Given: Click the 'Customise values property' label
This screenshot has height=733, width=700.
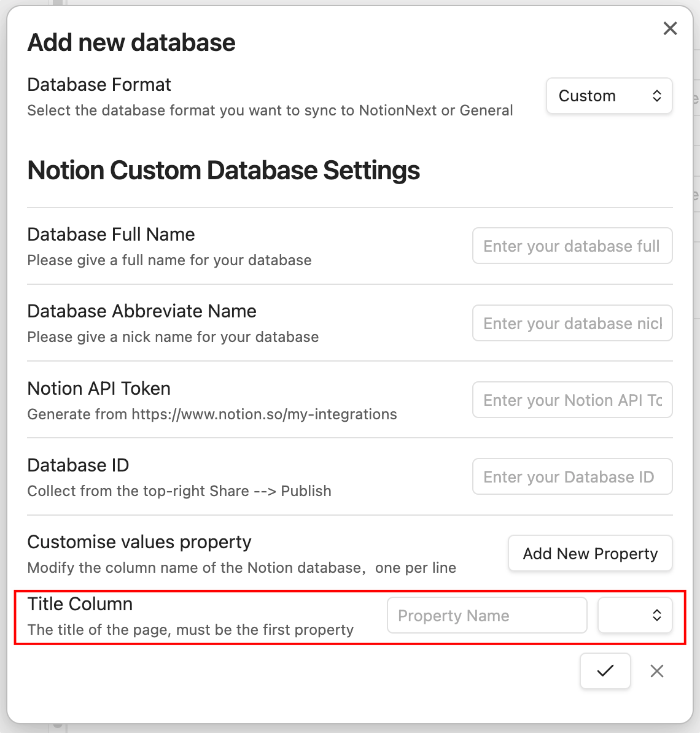Looking at the screenshot, I should tap(139, 542).
